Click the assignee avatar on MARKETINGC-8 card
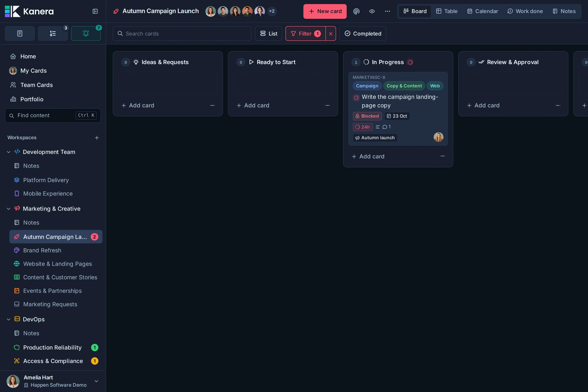This screenshot has width=588, height=392. pyautogui.click(x=438, y=137)
